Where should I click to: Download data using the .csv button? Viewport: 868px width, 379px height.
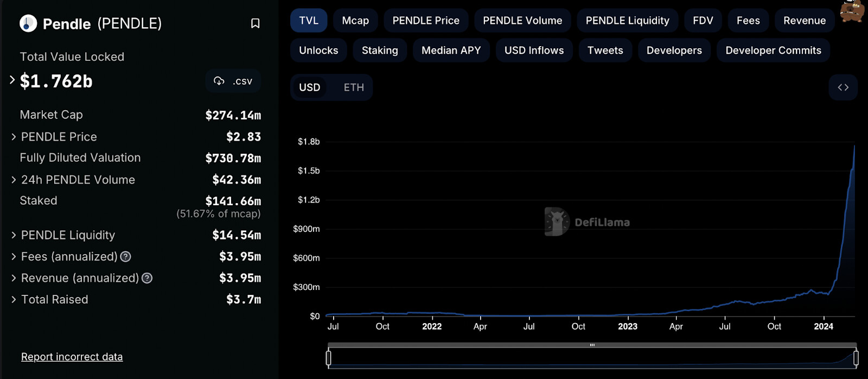233,81
